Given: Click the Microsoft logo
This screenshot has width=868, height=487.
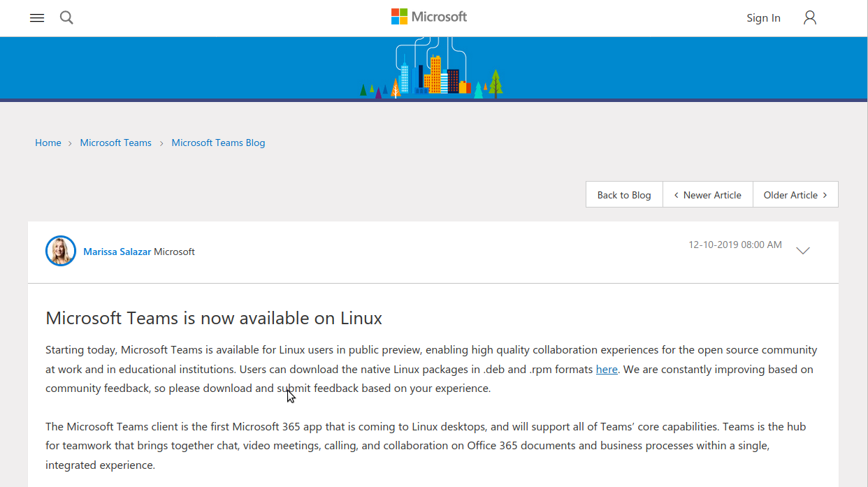Looking at the screenshot, I should (429, 17).
